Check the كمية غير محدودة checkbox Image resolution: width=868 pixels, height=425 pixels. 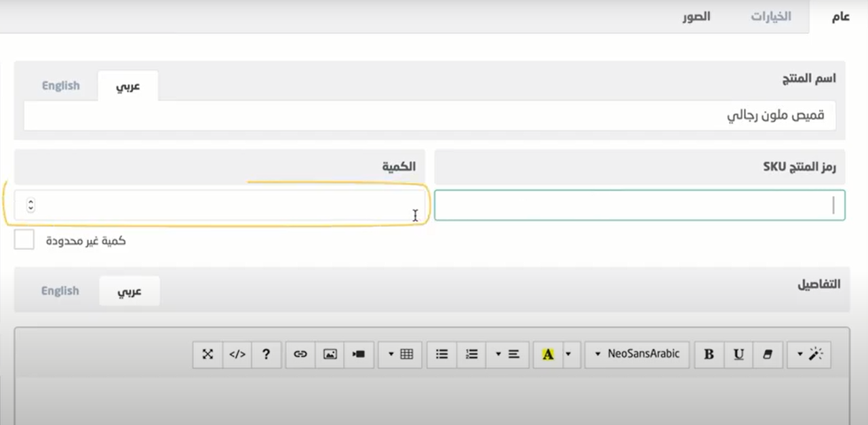[24, 239]
